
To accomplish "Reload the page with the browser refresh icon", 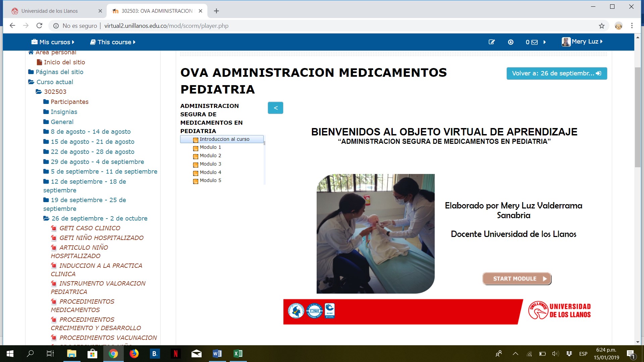I will pos(39,25).
